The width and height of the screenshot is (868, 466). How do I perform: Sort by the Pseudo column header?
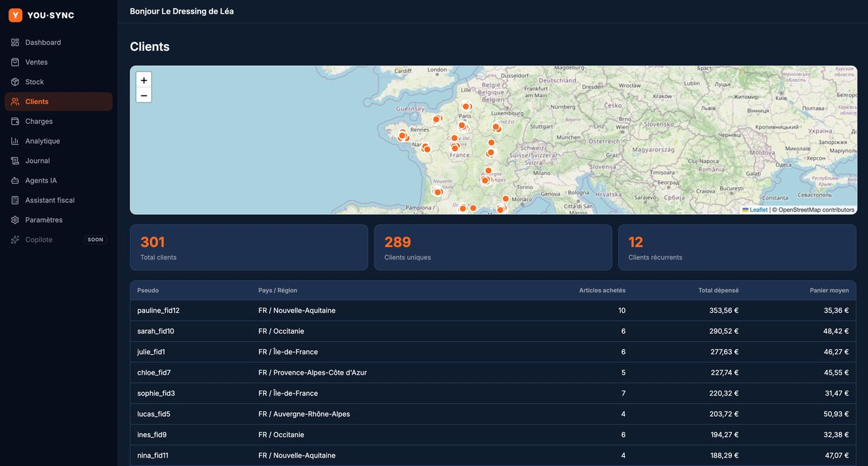(x=148, y=290)
